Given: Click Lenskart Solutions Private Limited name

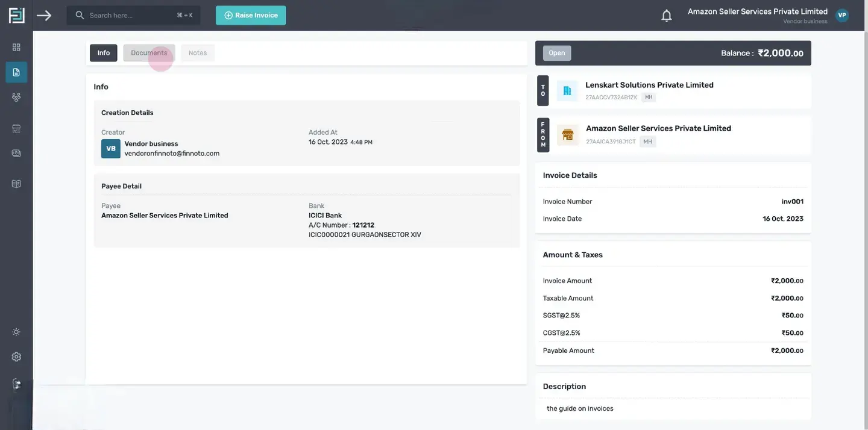Looking at the screenshot, I should (x=649, y=85).
